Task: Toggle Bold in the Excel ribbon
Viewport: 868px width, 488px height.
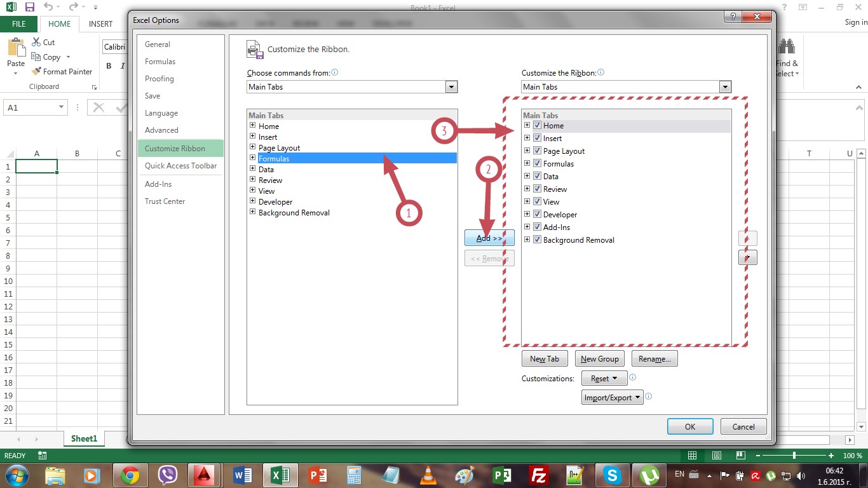Action: [109, 65]
